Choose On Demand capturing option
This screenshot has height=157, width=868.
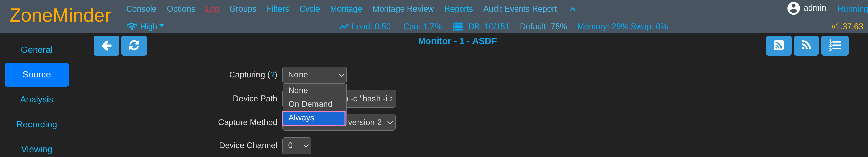coord(310,104)
